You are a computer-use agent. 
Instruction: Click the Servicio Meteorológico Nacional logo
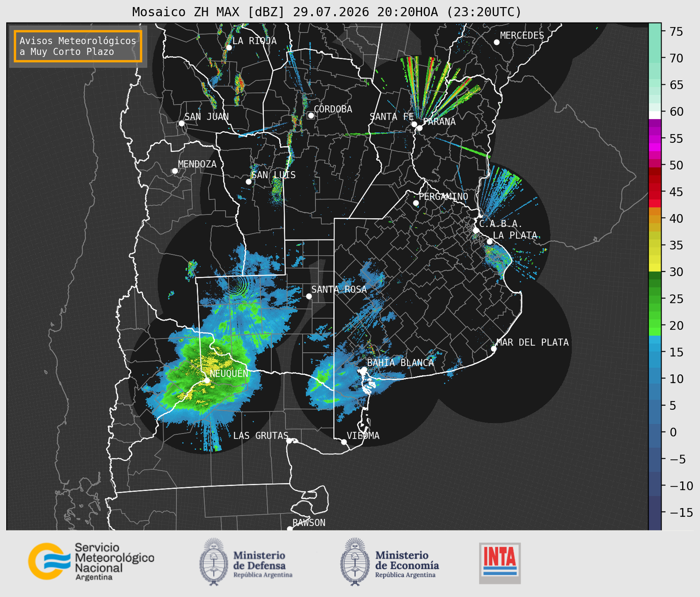click(x=91, y=561)
